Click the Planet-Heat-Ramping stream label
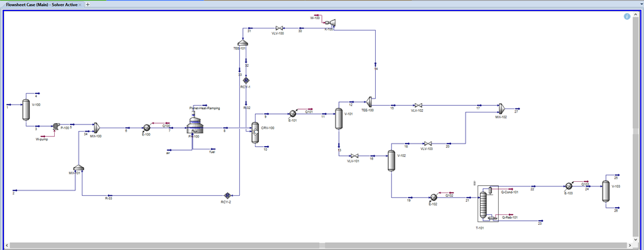This screenshot has width=644, height=250. click(205, 108)
